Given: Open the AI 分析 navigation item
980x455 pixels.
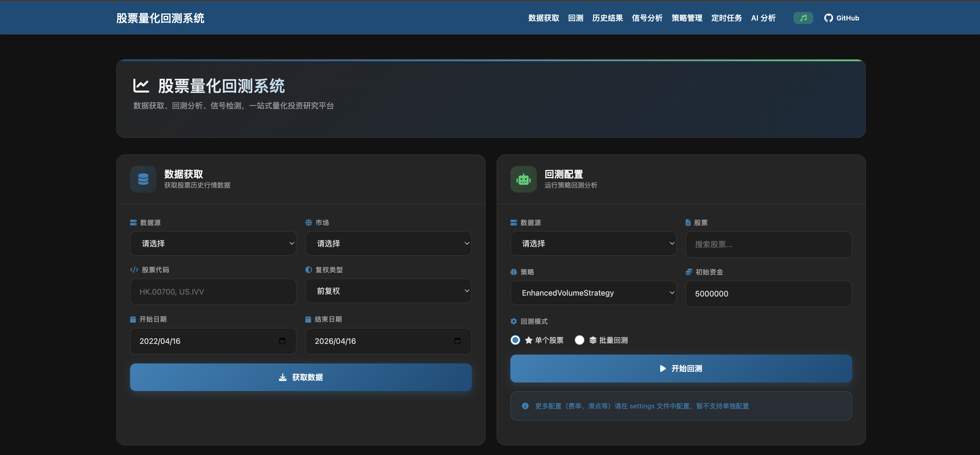Looking at the screenshot, I should pyautogui.click(x=763, y=18).
